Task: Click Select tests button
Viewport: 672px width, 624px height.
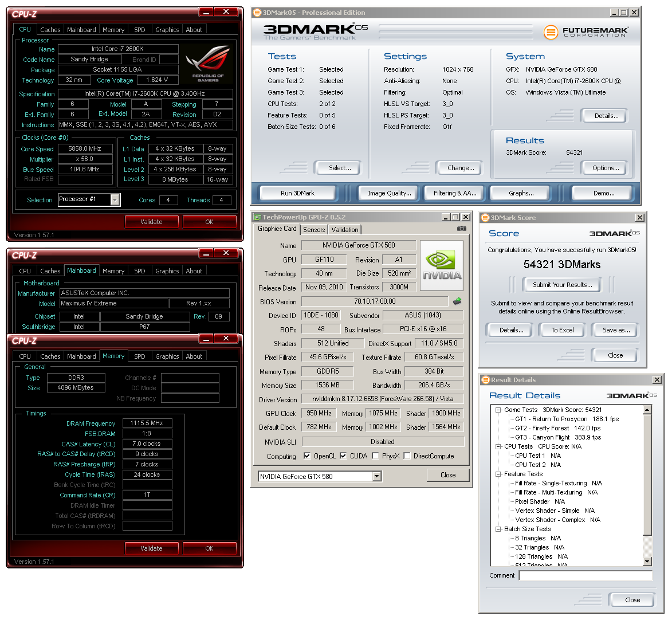Action: pyautogui.click(x=339, y=168)
